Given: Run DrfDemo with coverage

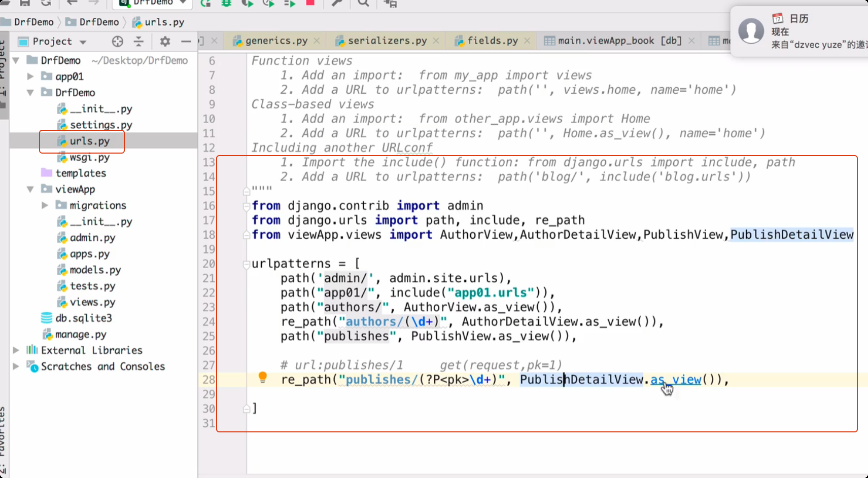Looking at the screenshot, I should click(x=248, y=3).
